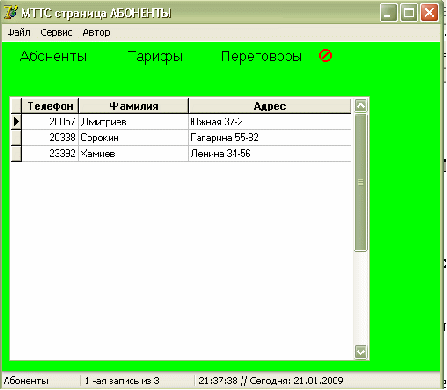Click address cell Гагарина 55-32
This screenshot has width=447, height=390.
(x=270, y=138)
